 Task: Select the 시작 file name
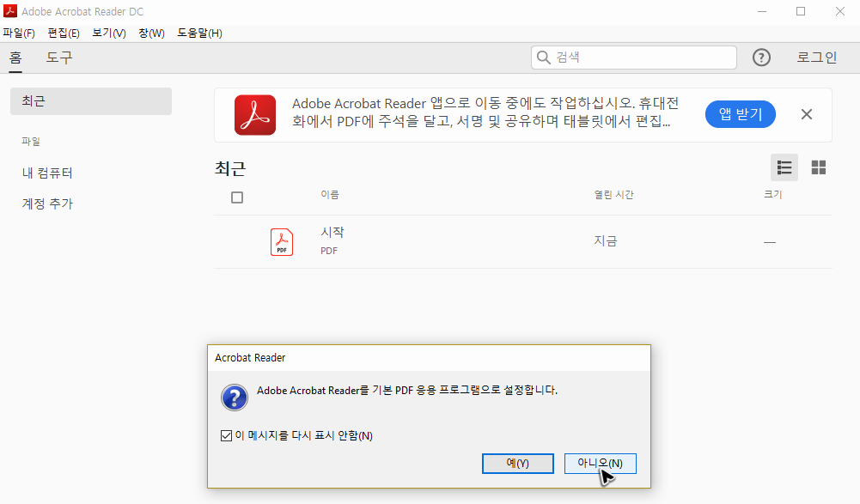[332, 233]
